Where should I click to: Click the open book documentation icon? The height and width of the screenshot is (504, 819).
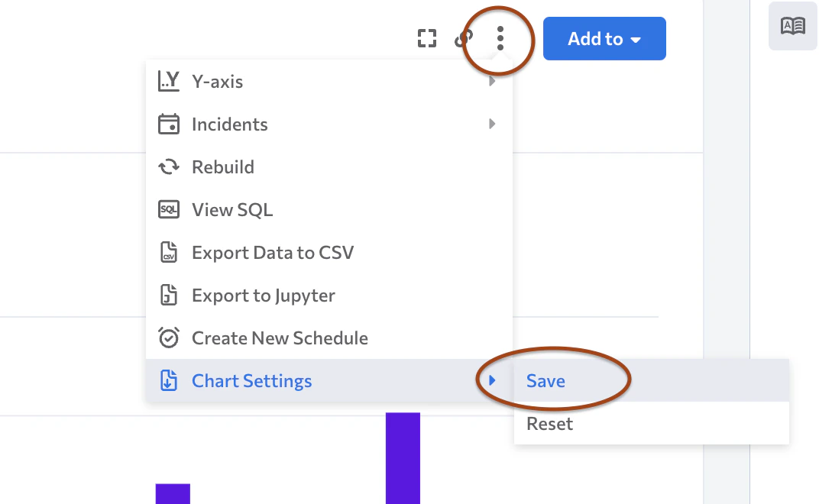pyautogui.click(x=792, y=26)
